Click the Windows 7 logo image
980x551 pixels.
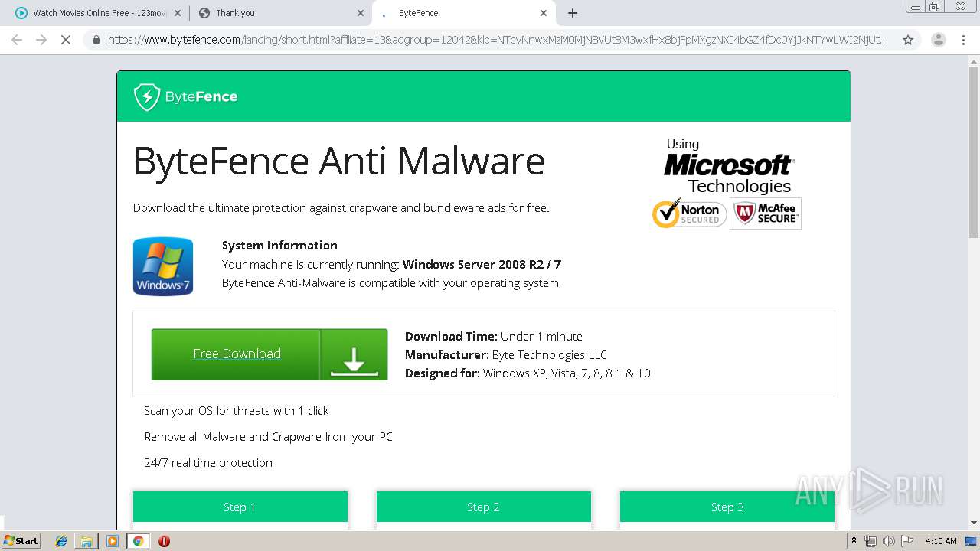tap(163, 266)
